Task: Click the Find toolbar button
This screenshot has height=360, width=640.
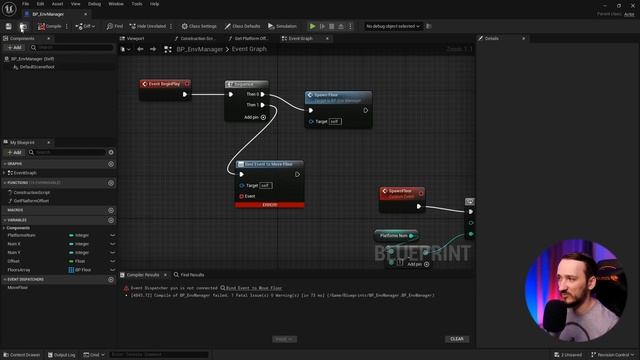Action: point(115,26)
